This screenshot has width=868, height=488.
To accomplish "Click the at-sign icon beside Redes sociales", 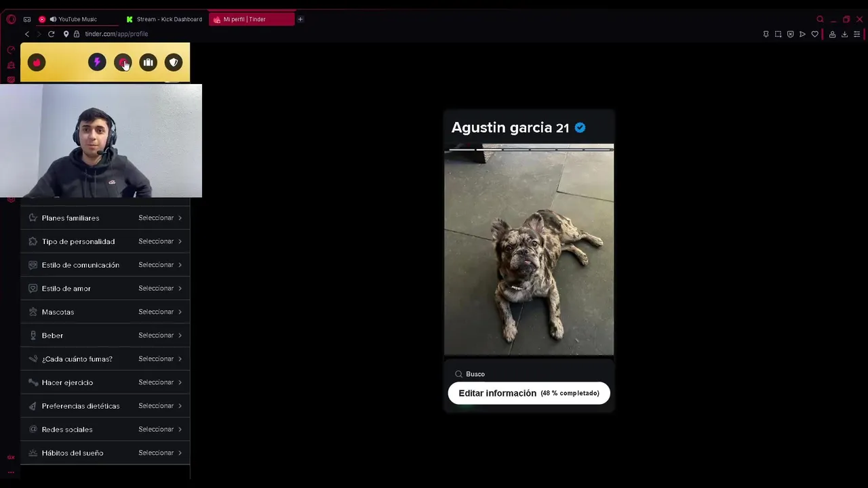I will [x=33, y=429].
